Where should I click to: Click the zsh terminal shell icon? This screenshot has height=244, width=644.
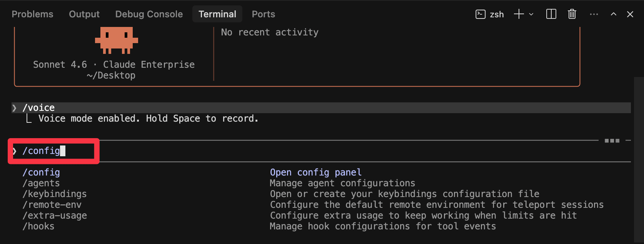480,14
